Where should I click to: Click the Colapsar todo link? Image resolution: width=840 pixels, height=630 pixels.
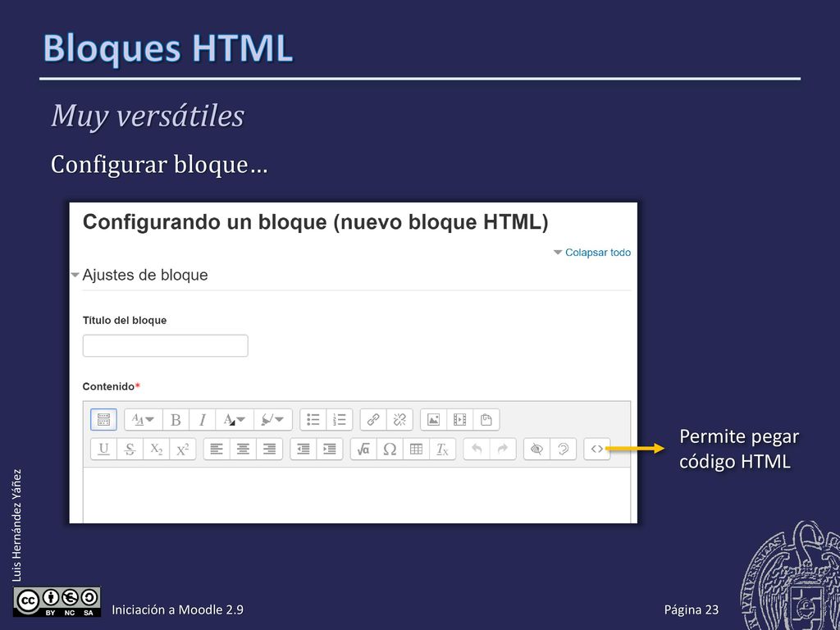point(598,253)
